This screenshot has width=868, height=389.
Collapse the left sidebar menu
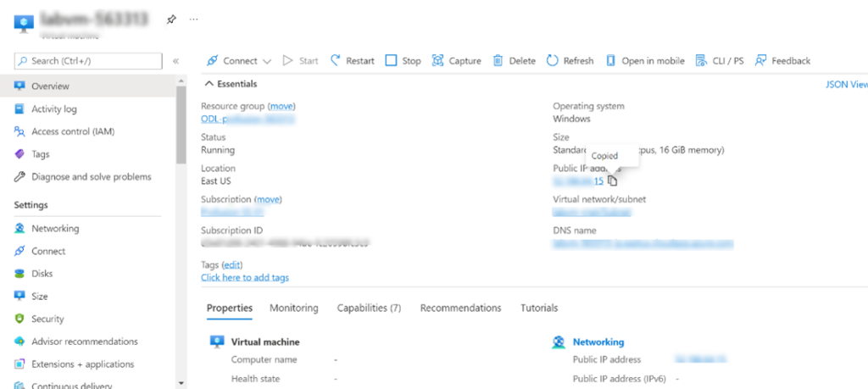click(x=175, y=61)
